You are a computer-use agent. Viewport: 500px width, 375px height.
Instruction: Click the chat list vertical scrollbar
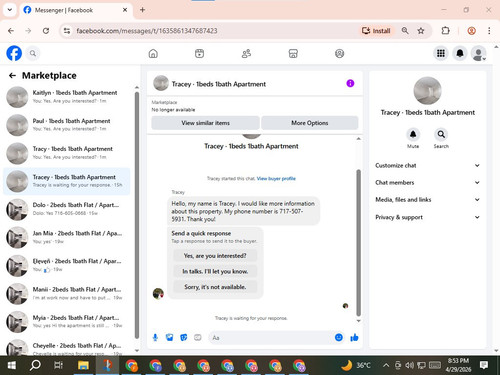tap(137, 215)
